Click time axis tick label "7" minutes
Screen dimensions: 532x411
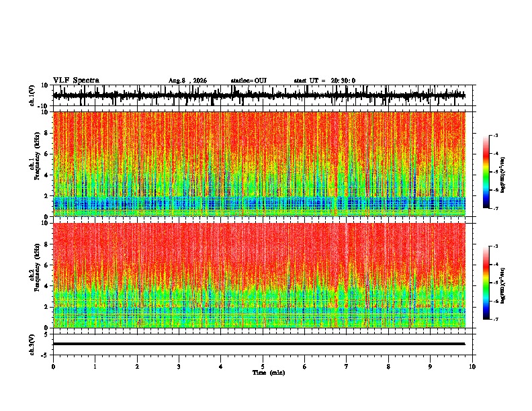347,367
